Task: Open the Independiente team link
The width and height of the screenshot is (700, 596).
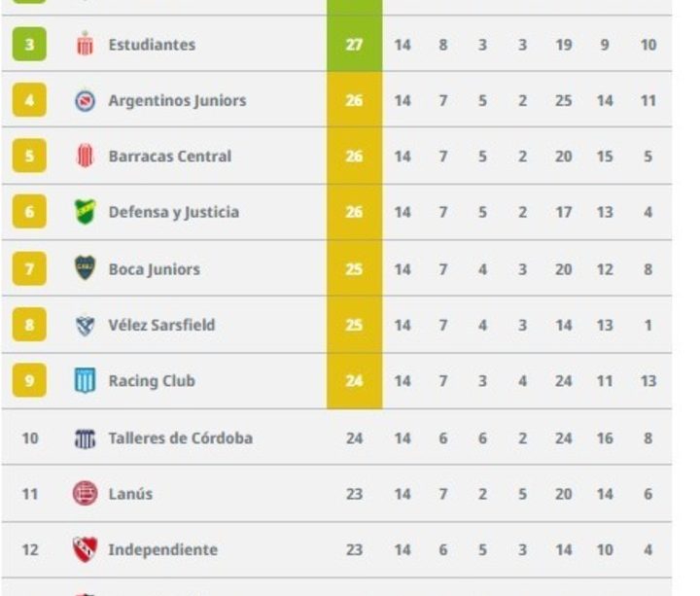Action: click(162, 549)
